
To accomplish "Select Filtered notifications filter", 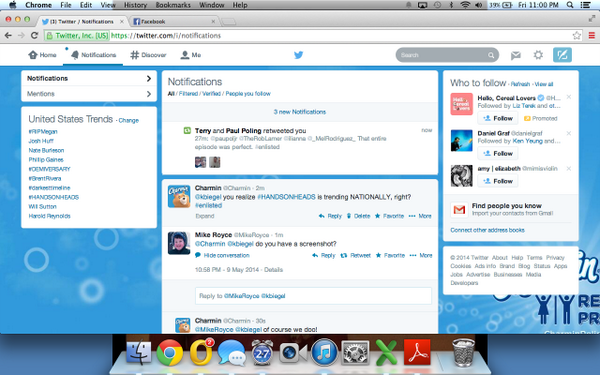I will click(188, 94).
